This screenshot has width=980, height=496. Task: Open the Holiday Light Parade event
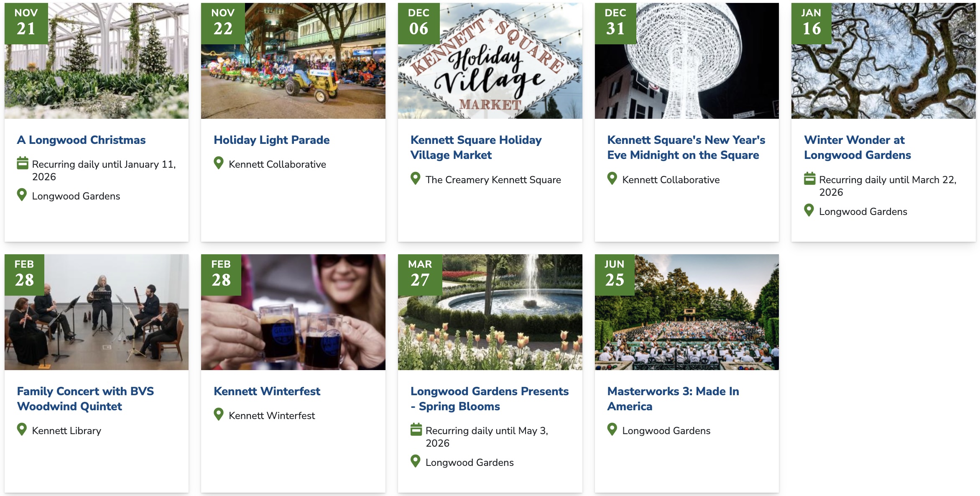(x=271, y=140)
